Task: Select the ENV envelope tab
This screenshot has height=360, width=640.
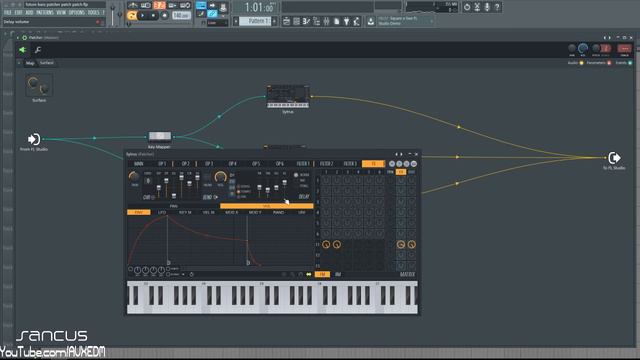Action: pyautogui.click(x=139, y=212)
